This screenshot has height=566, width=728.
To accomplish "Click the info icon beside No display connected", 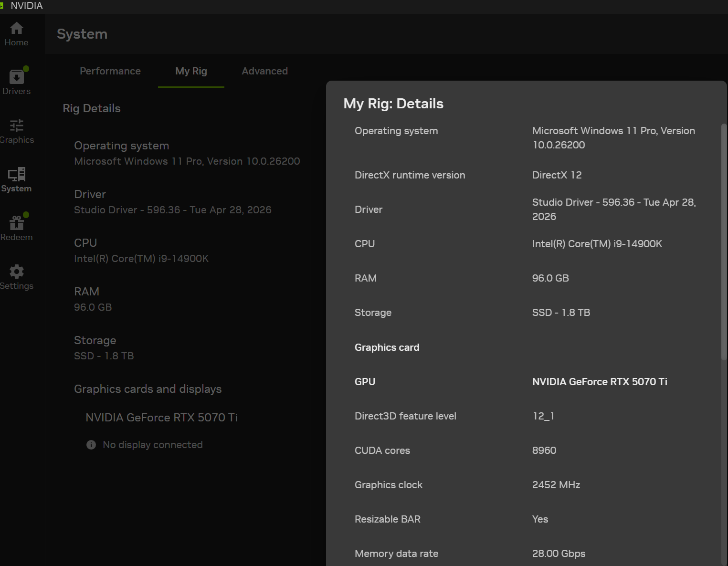I will 91,445.
